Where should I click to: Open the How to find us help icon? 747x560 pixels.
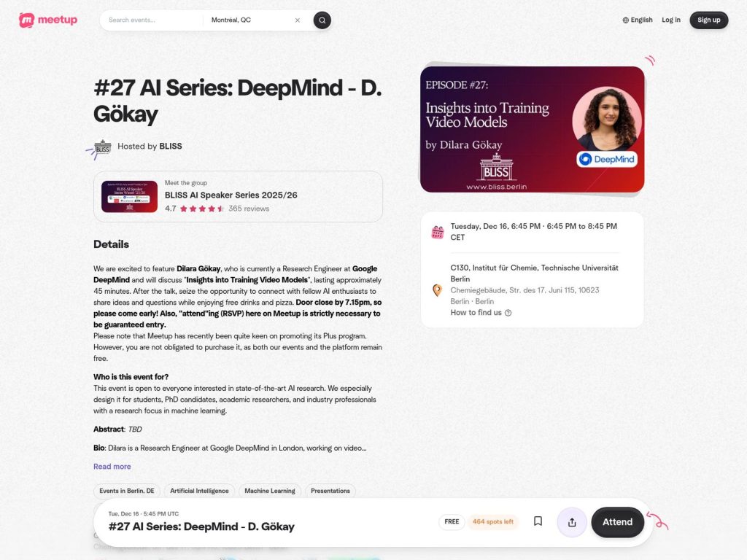point(508,313)
